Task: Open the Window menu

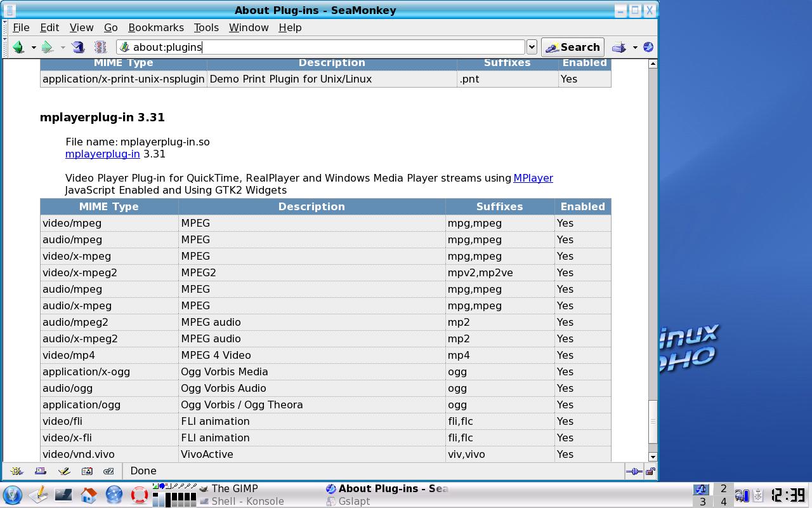Action: tap(249, 27)
